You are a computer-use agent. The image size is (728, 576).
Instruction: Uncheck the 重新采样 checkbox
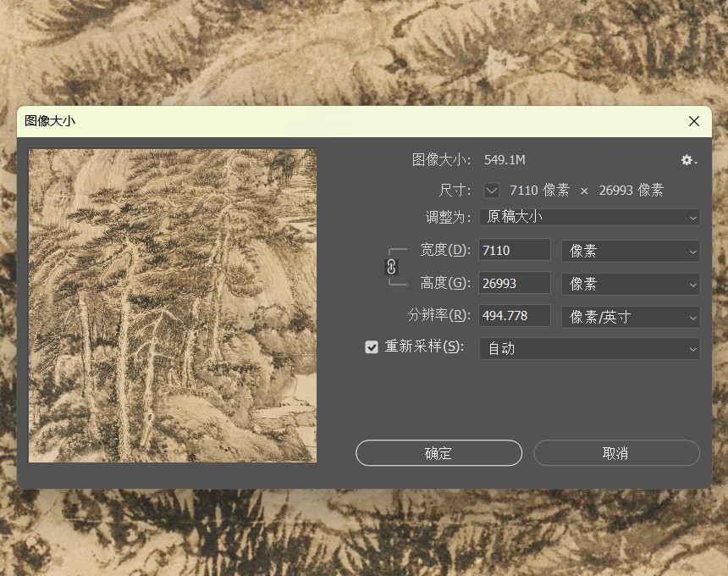372,347
